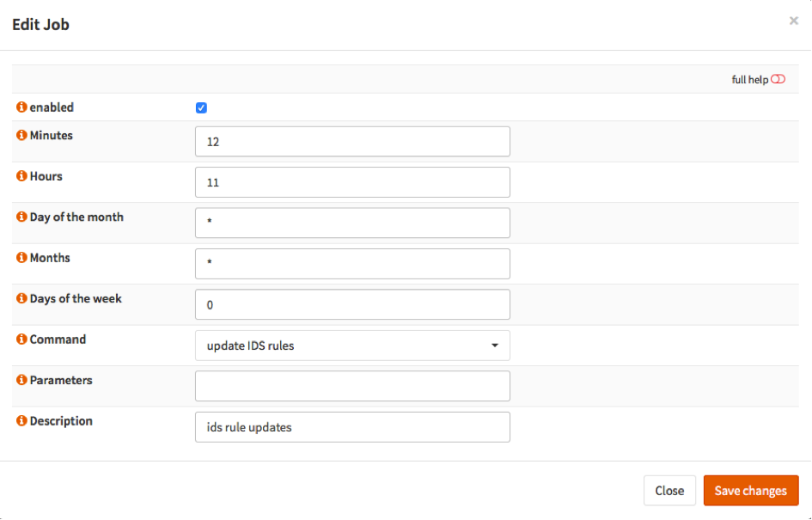Click info icon next to enabled
This screenshot has width=812, height=520.
tap(22, 107)
